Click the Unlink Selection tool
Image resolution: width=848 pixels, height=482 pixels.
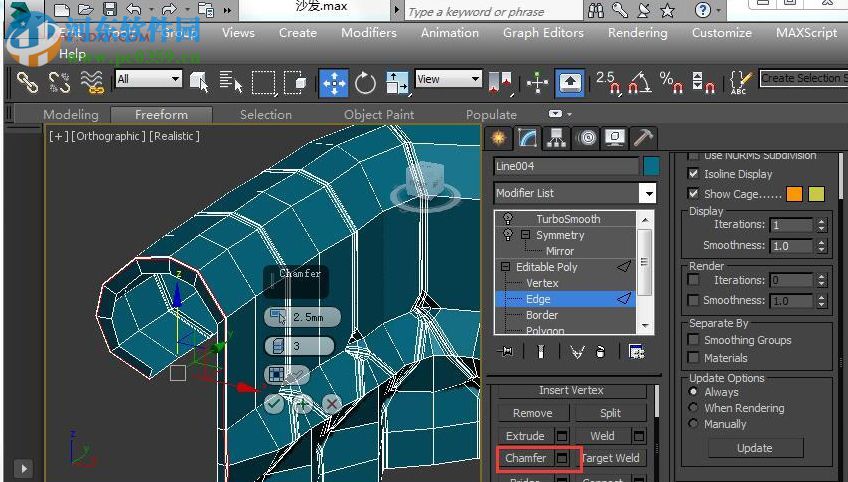point(59,82)
